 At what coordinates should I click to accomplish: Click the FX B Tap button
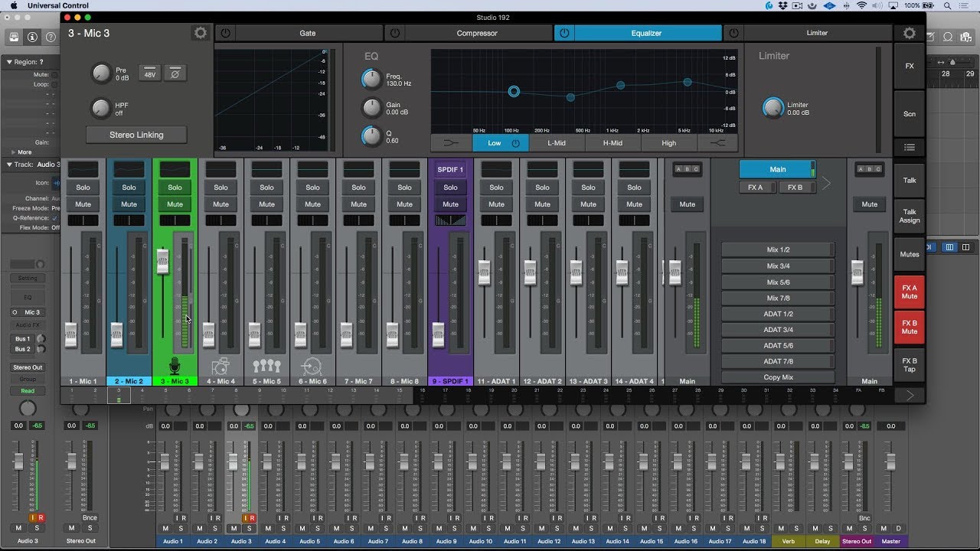[x=910, y=364]
